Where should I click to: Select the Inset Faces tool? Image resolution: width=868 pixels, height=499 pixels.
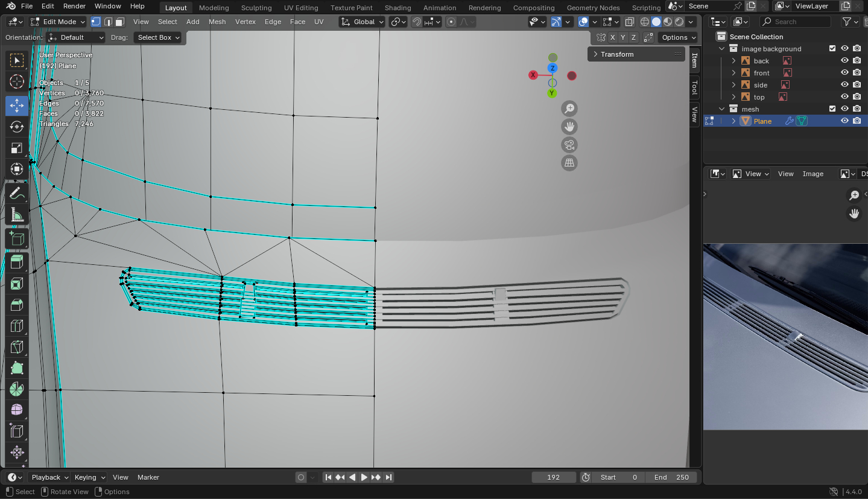(17, 284)
